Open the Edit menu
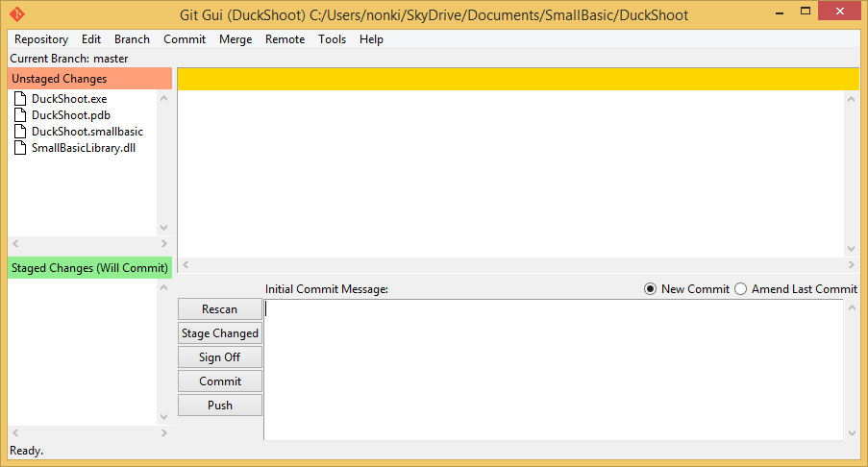The image size is (868, 467). [x=90, y=39]
